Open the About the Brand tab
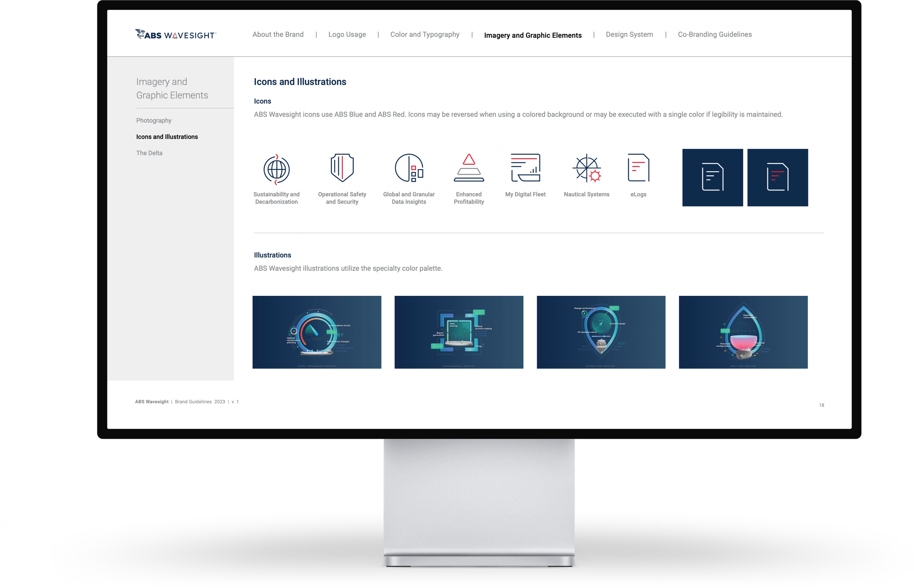The height and width of the screenshot is (588, 914). click(x=278, y=34)
